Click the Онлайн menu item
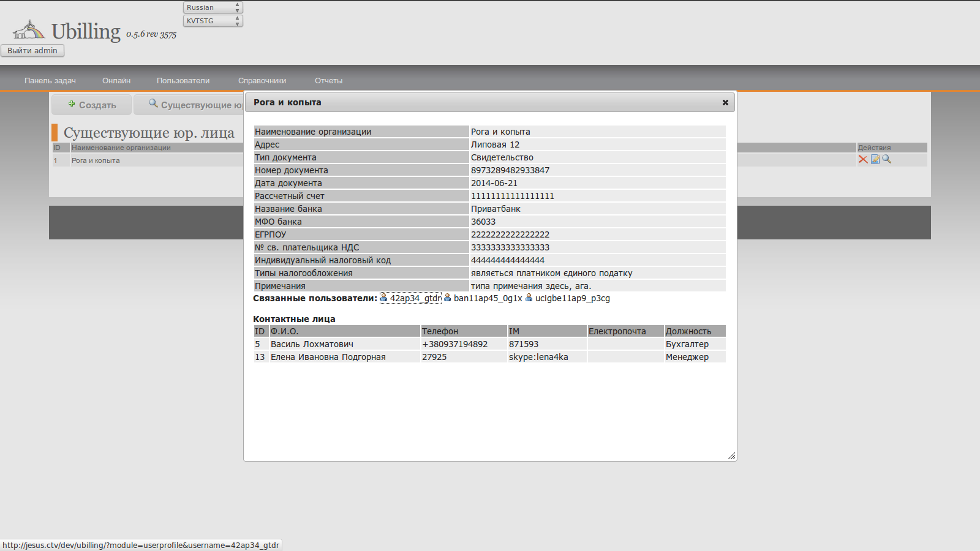The height and width of the screenshot is (551, 980). coord(116,81)
